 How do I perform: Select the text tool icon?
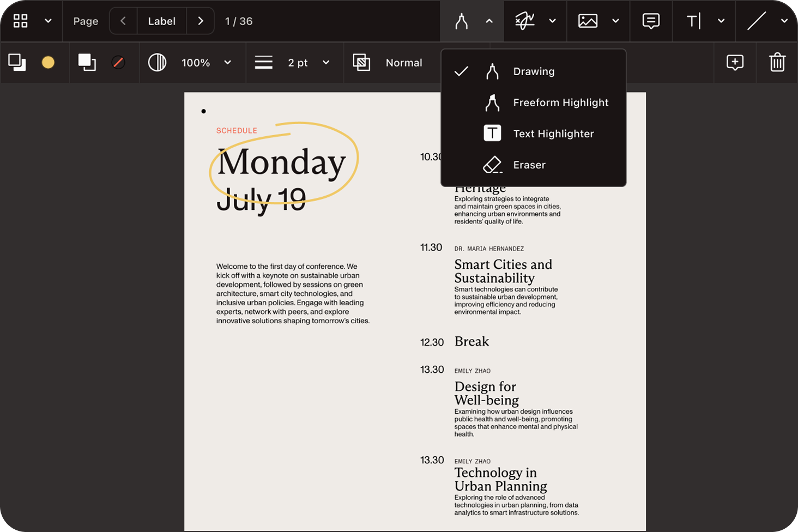click(693, 21)
